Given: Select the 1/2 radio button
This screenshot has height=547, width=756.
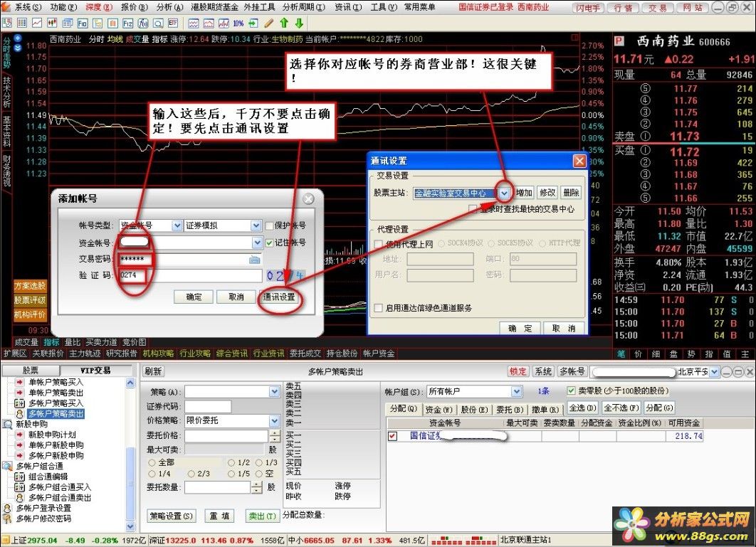Looking at the screenshot, I should pyautogui.click(x=231, y=462).
